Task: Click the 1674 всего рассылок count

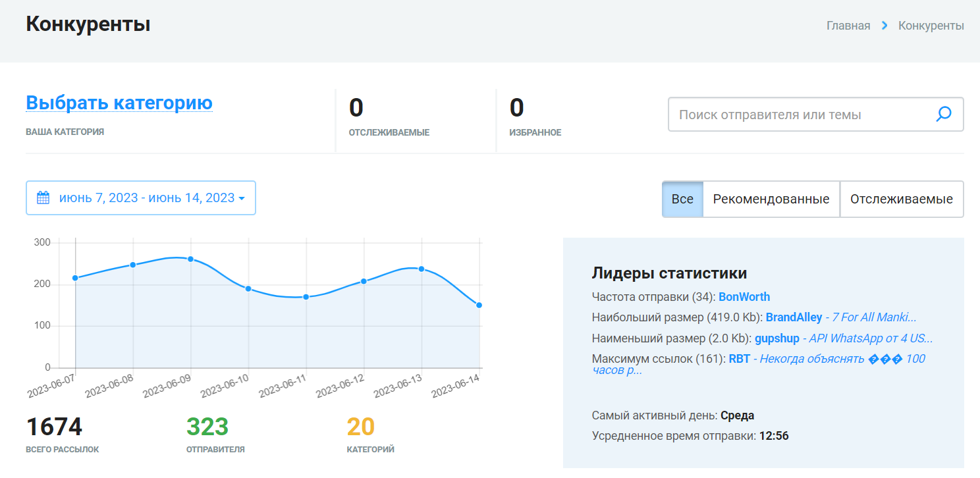Action: pos(54,427)
